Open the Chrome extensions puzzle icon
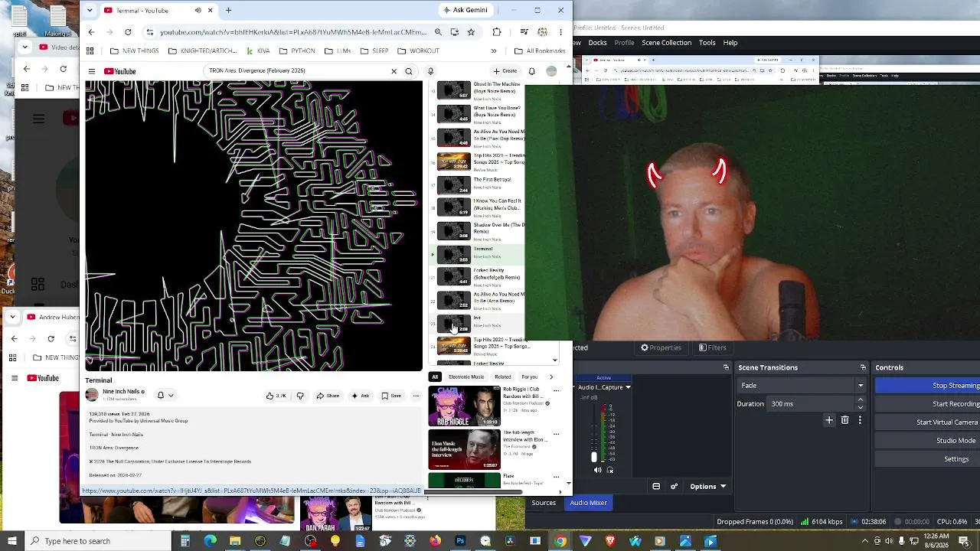The width and height of the screenshot is (980, 551). pyautogui.click(x=497, y=32)
